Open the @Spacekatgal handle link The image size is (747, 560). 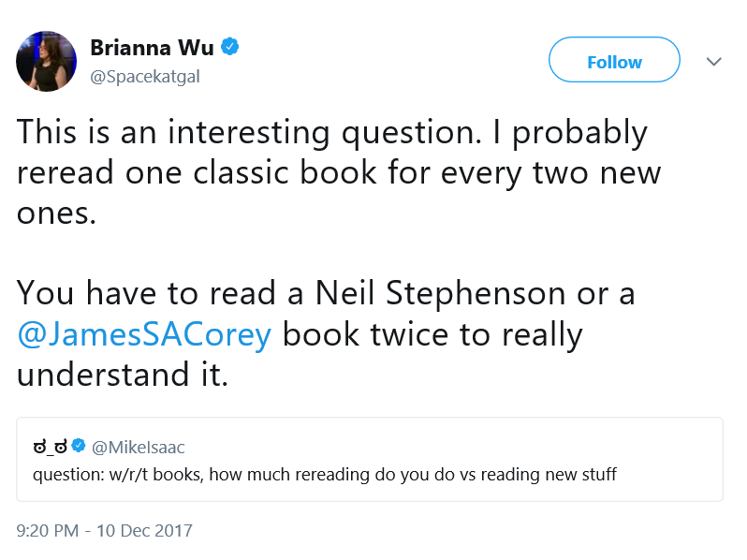pyautogui.click(x=145, y=76)
